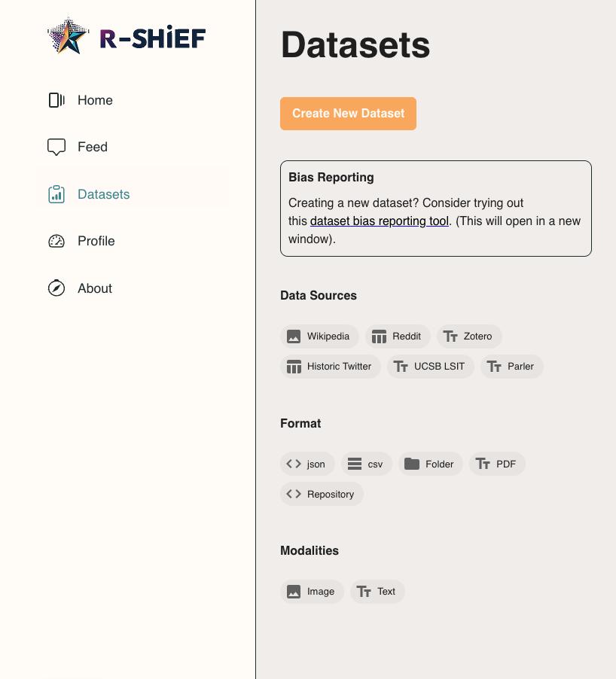The width and height of the screenshot is (616, 679).
Task: Click the image icon on the Wikipedia chip
Action: click(294, 336)
